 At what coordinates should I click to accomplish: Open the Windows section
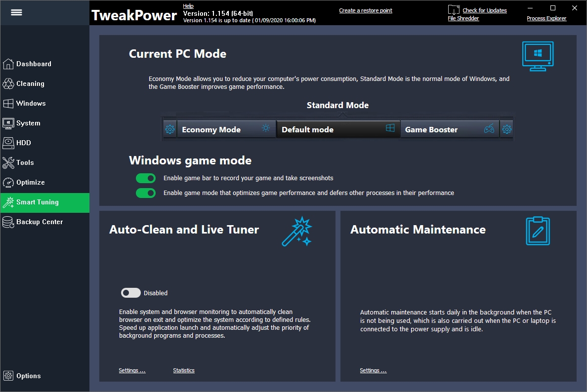(44, 104)
